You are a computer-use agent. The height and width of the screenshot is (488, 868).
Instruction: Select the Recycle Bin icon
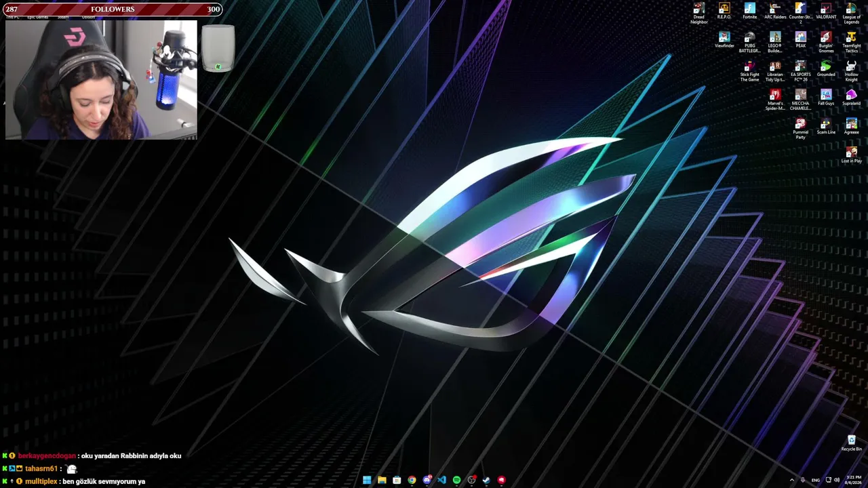tap(852, 443)
